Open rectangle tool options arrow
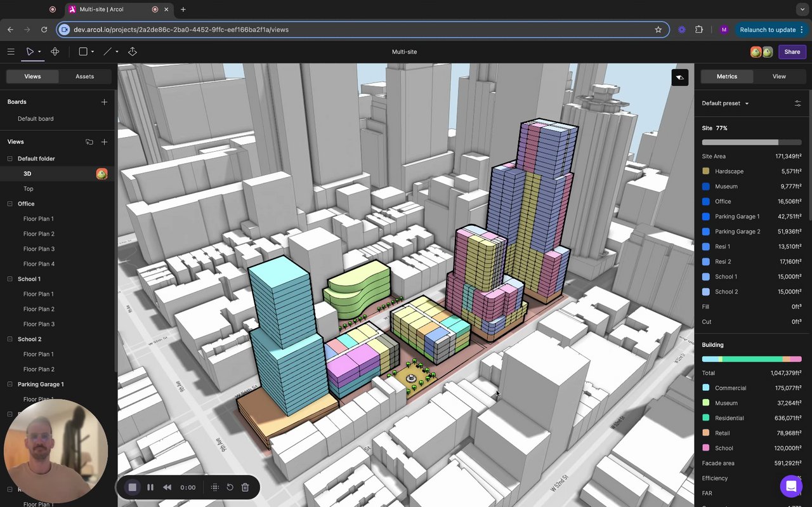Screen dimensions: 812x507 click(x=93, y=52)
